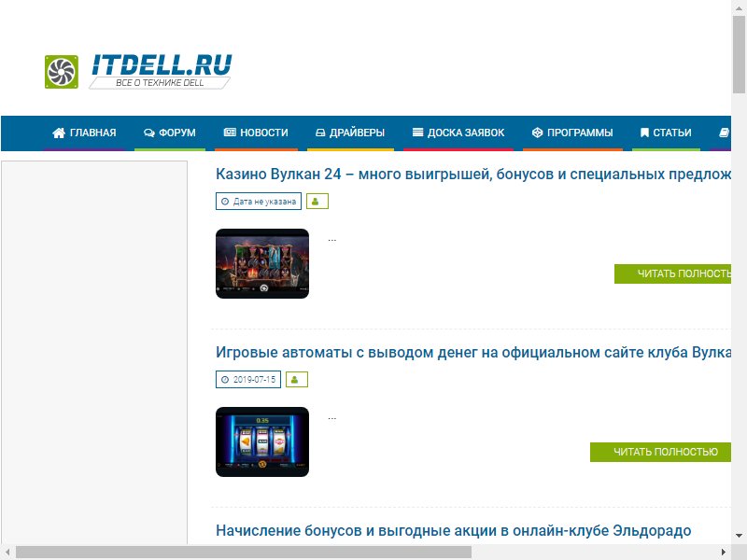The image size is (747, 560).
Task: Click the codepen icon beside Программы
Action: point(538,133)
